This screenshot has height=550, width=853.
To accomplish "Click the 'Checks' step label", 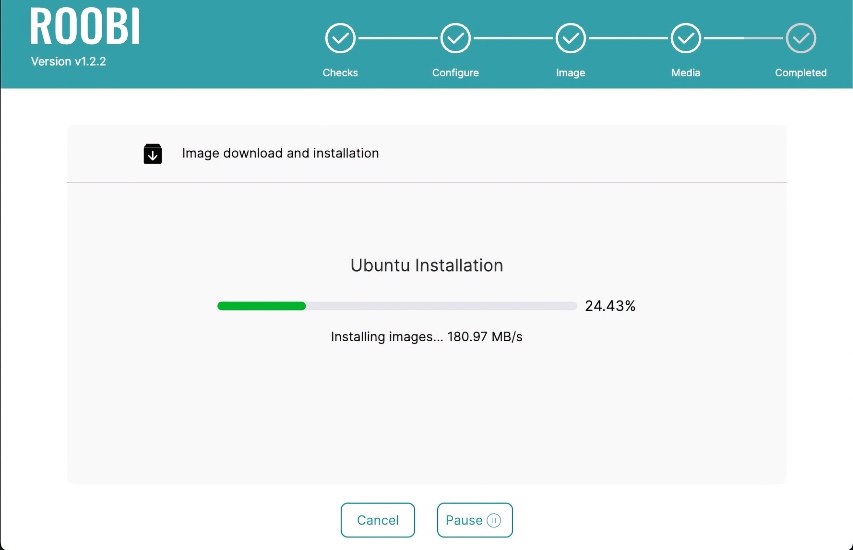I will [340, 72].
